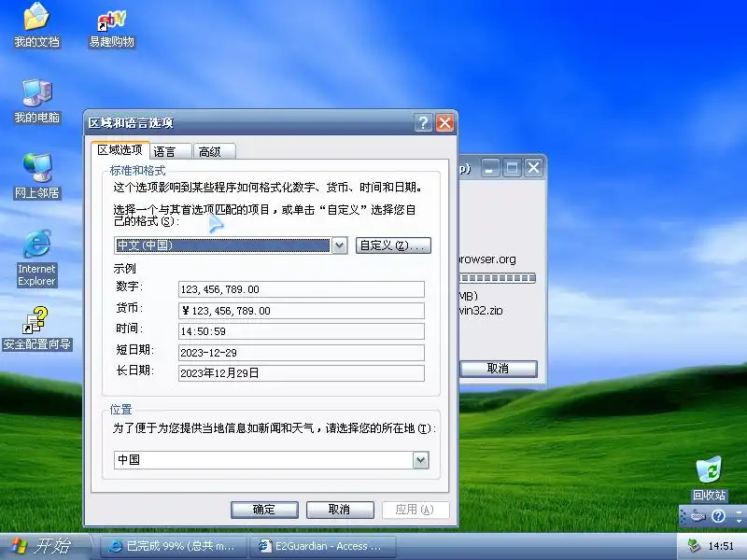
Task: Click 确定 to confirm settings
Action: pos(264,510)
